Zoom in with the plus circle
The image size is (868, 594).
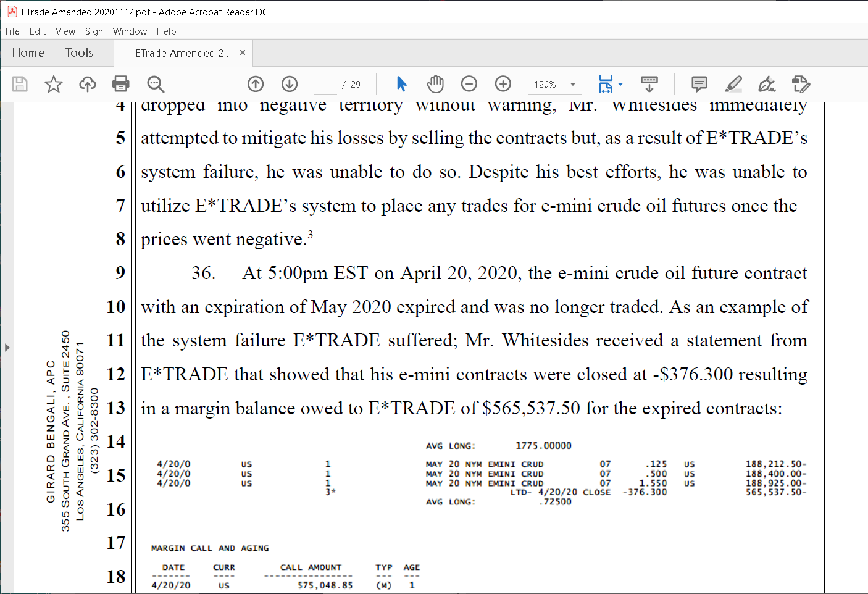point(503,84)
